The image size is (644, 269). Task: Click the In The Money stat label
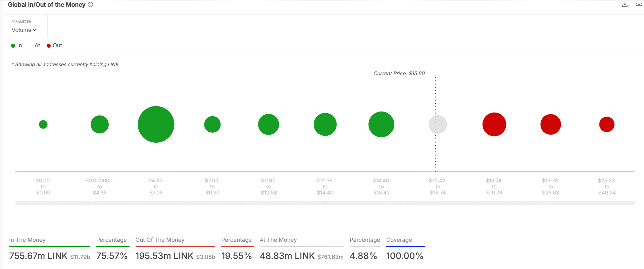click(27, 240)
